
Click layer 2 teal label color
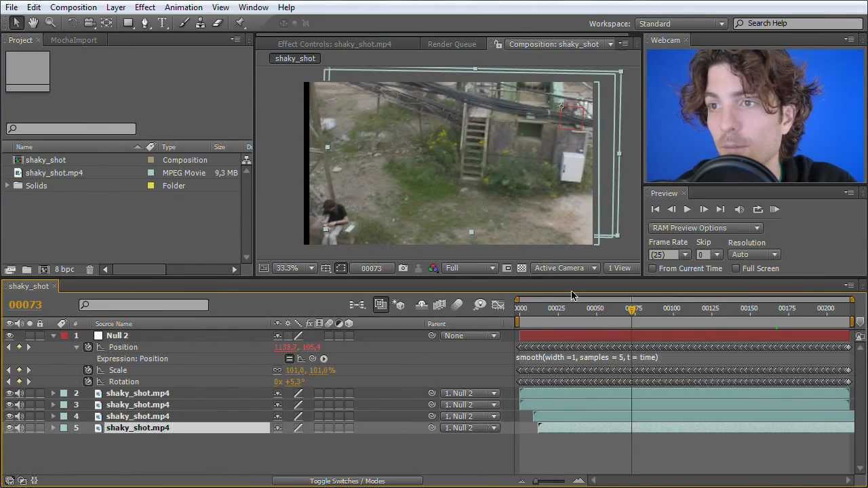(64, 393)
